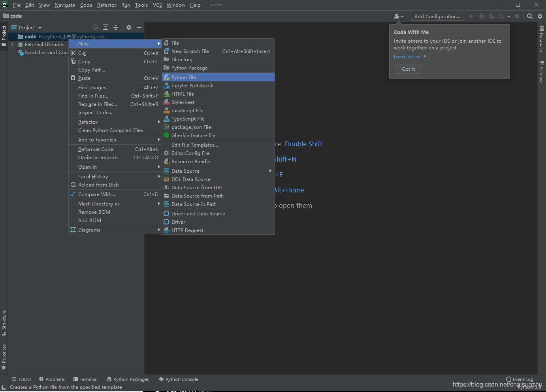
Task: Click the JavaScript File icon
Action: (x=167, y=111)
